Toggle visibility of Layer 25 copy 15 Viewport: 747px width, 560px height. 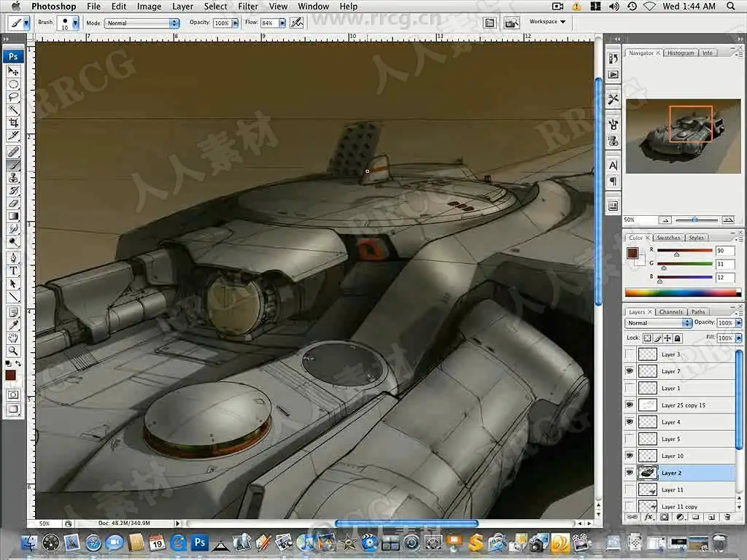630,405
